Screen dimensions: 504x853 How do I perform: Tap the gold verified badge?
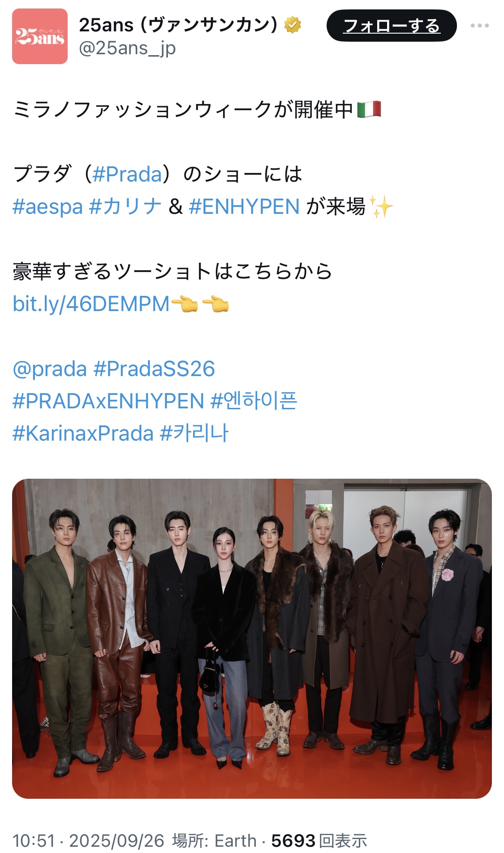pyautogui.click(x=293, y=25)
